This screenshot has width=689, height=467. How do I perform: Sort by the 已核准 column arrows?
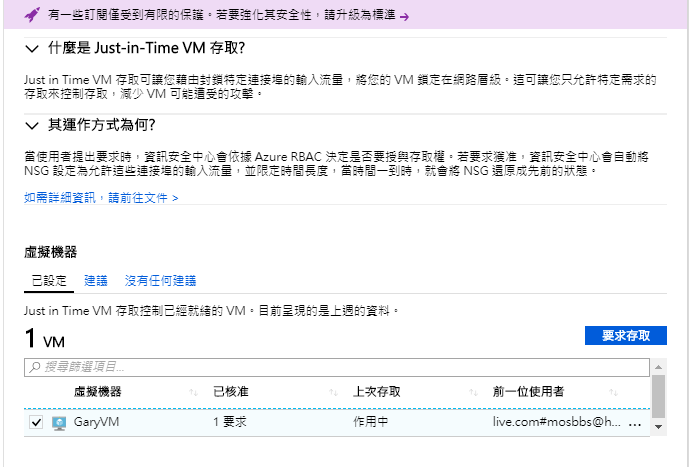(x=334, y=392)
